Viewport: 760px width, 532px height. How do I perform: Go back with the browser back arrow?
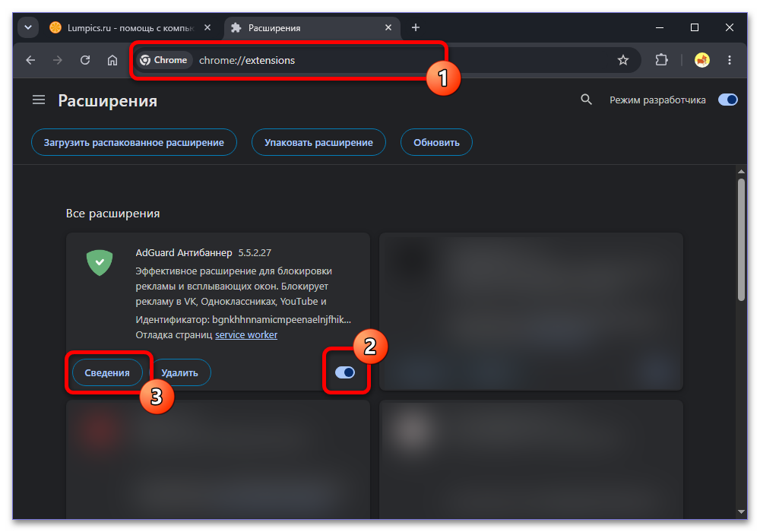point(30,60)
